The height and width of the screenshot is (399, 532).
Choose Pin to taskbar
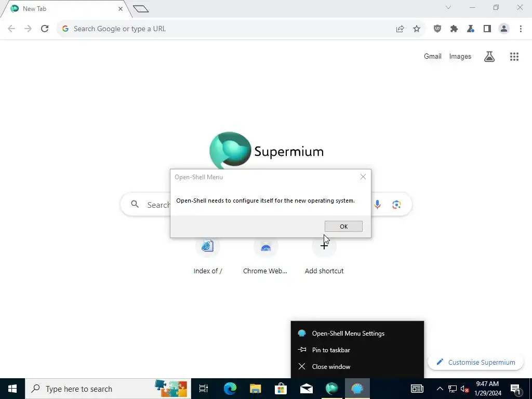pyautogui.click(x=357, y=350)
